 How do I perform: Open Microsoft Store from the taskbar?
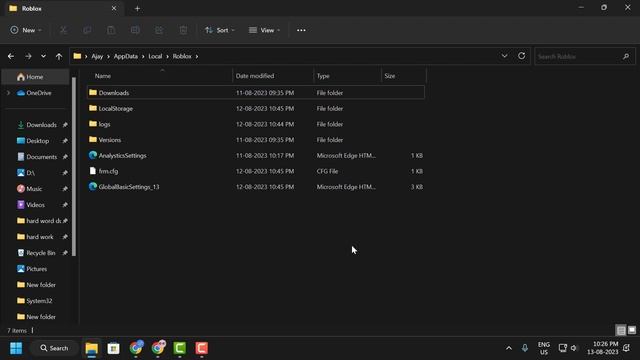113,348
